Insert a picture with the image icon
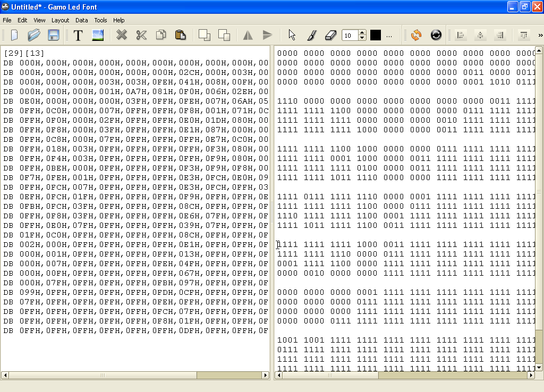This screenshot has width=544, height=392. click(98, 35)
